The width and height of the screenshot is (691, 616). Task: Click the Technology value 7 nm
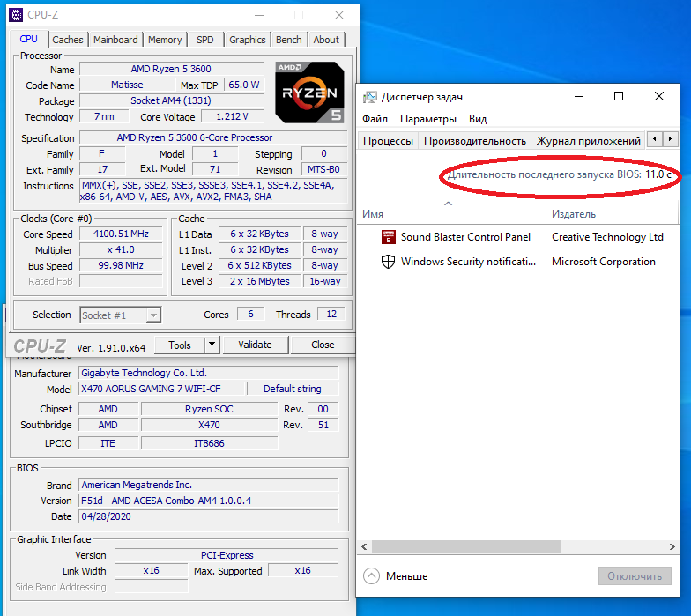tap(104, 116)
